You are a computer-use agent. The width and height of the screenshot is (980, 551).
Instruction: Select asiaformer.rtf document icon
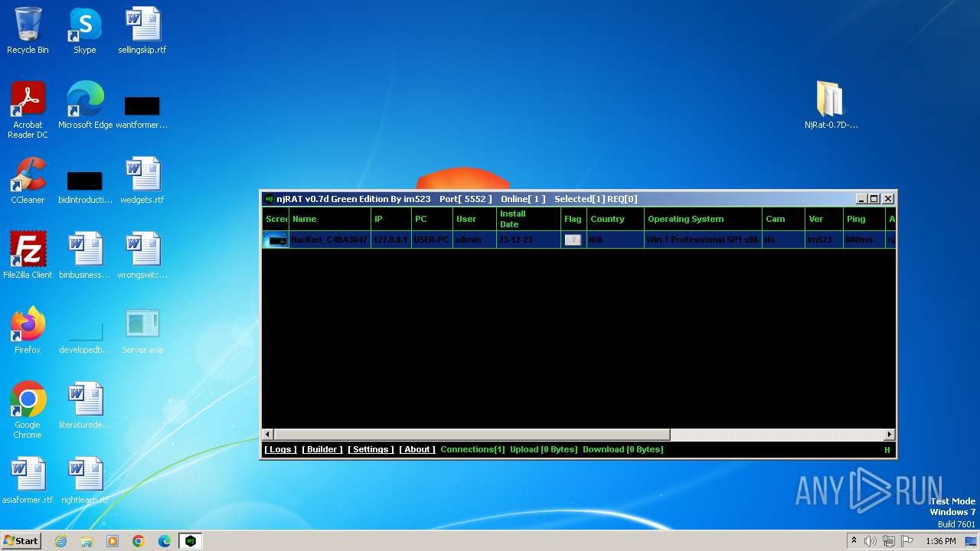(28, 481)
